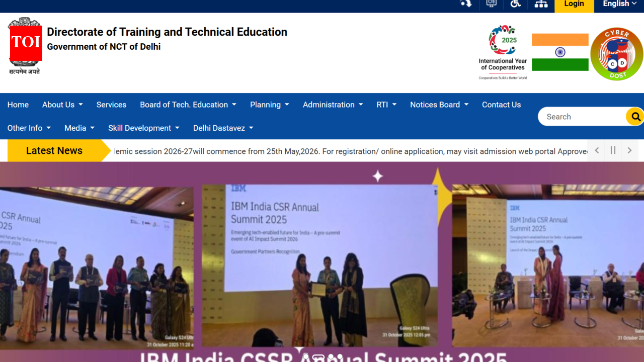Click the skip to main content icon
Screen dimensions: 644x362
[x=466, y=4]
